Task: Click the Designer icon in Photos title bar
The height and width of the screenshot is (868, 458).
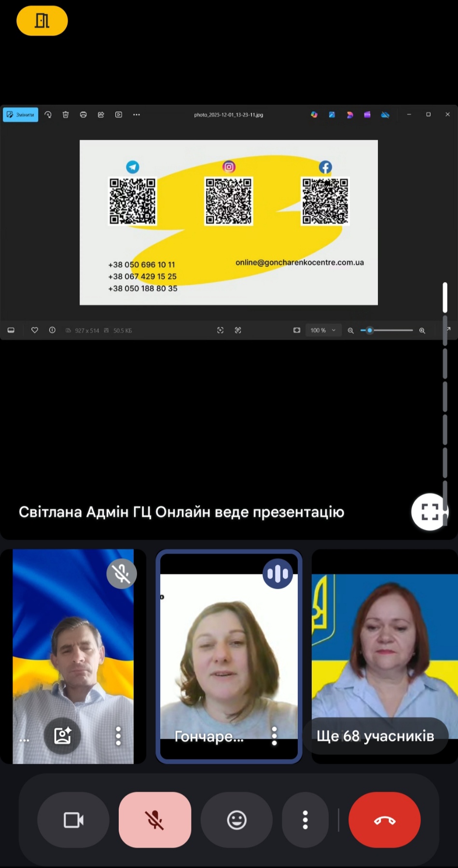Action: (x=350, y=115)
